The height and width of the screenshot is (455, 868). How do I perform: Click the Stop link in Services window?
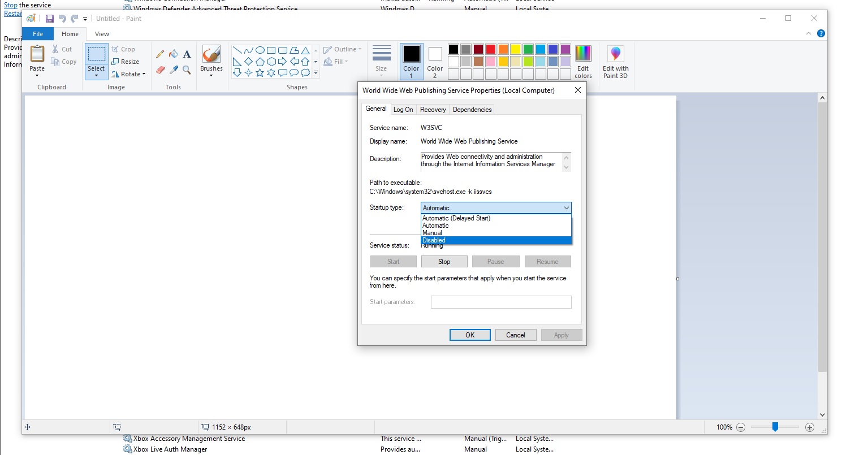click(x=11, y=5)
